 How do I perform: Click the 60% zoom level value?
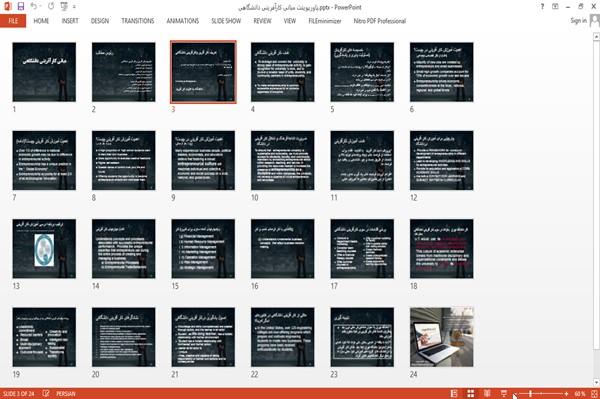(x=579, y=394)
